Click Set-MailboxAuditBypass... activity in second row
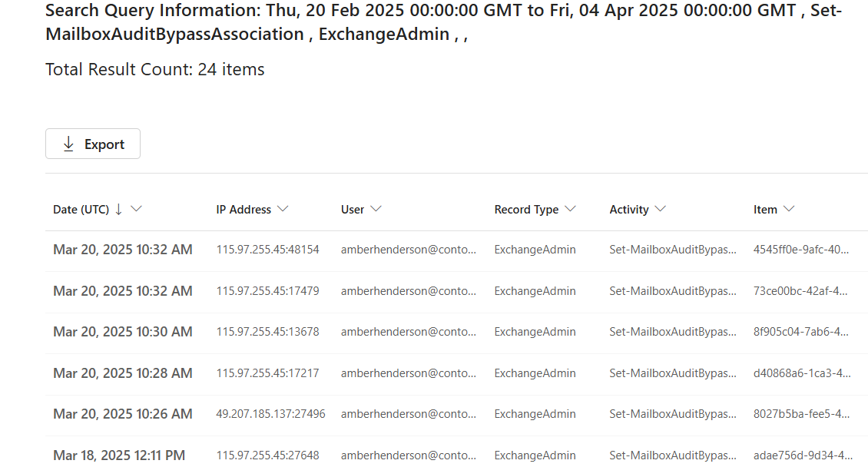This screenshot has height=467, width=868. (x=671, y=291)
